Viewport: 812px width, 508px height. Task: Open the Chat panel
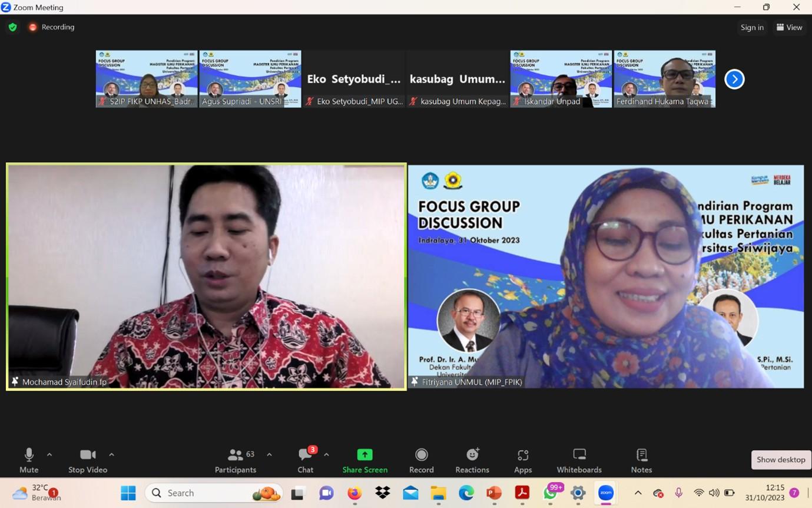click(305, 460)
